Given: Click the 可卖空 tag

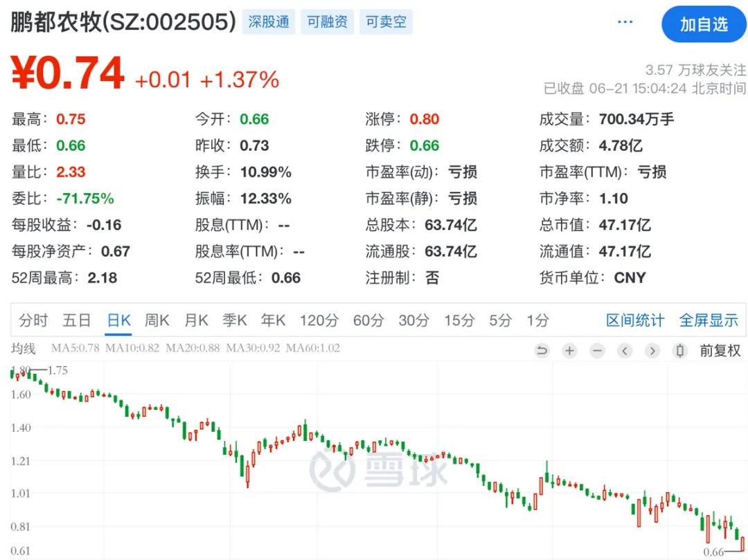Looking at the screenshot, I should (x=386, y=22).
